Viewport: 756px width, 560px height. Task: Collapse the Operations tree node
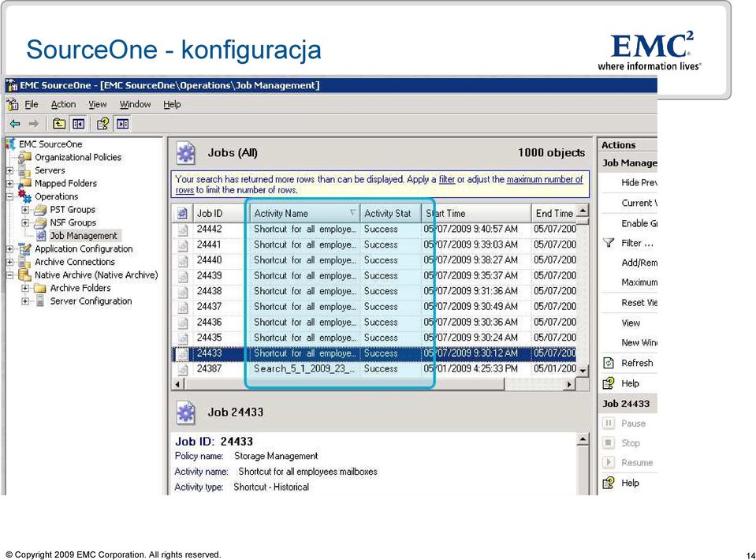click(x=10, y=197)
